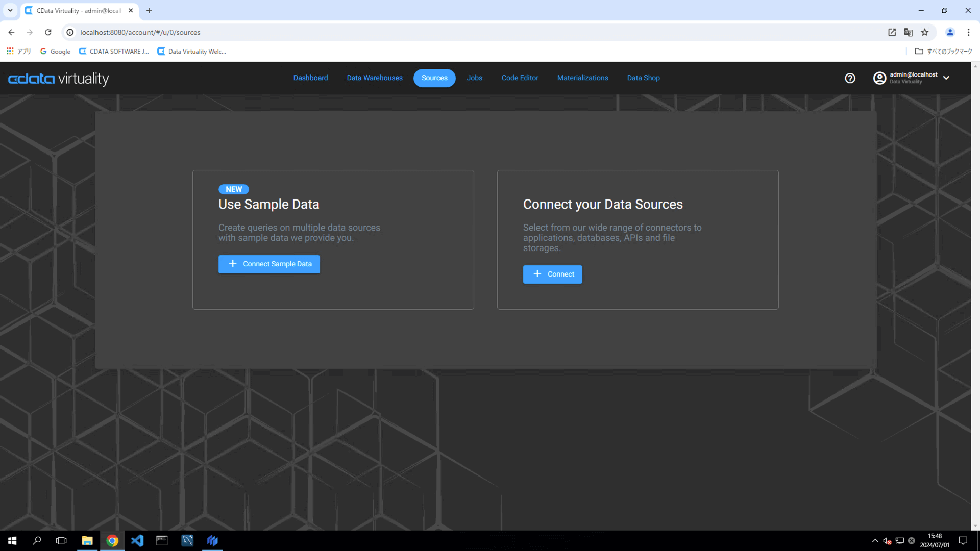980x551 pixels.
Task: Open Chrome three-dot menu
Action: click(x=968, y=32)
